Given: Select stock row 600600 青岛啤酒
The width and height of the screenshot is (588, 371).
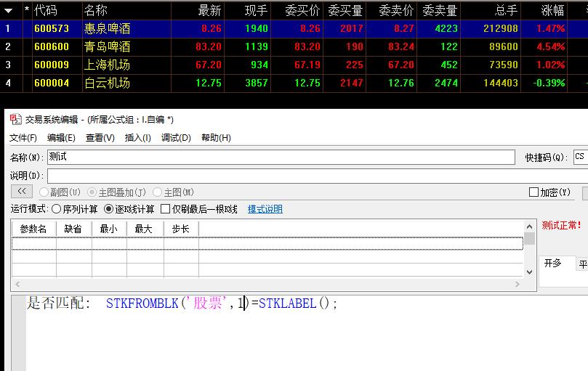Looking at the screenshot, I should (x=294, y=46).
